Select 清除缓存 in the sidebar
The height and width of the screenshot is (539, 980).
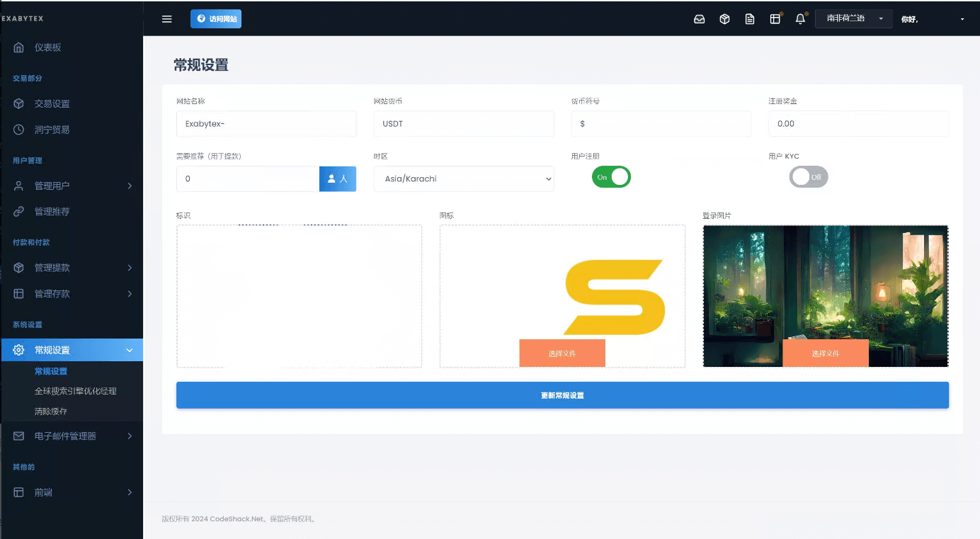pyautogui.click(x=51, y=412)
